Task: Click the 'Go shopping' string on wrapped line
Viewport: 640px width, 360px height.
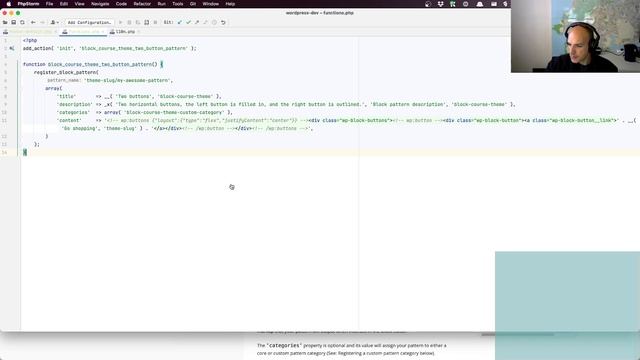Action: tap(80, 129)
